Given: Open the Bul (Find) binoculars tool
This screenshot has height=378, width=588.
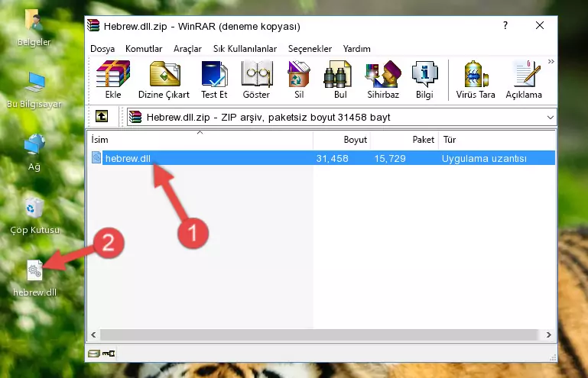Looking at the screenshot, I should (x=340, y=79).
